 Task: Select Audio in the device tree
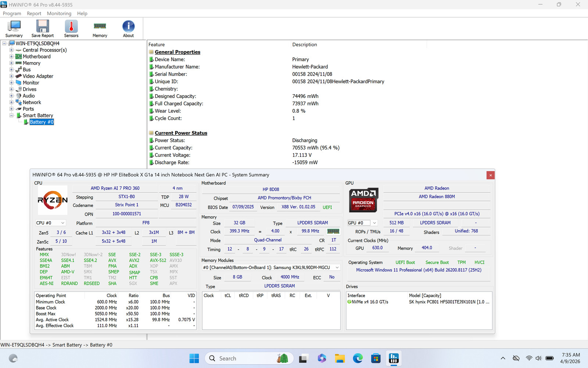pos(29,96)
